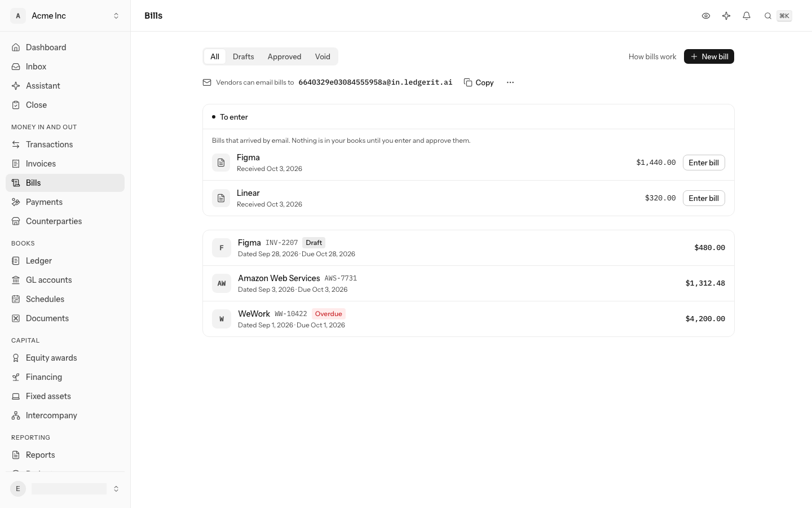The height and width of the screenshot is (508, 812).
Task: Open the Amazon Web Services bill avatar
Action: click(222, 283)
